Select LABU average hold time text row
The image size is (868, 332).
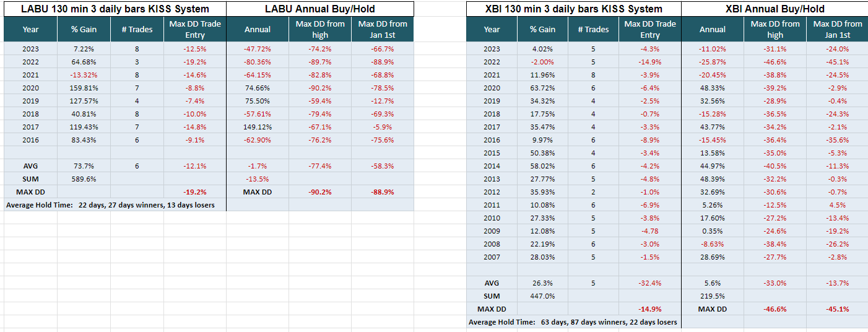point(110,205)
